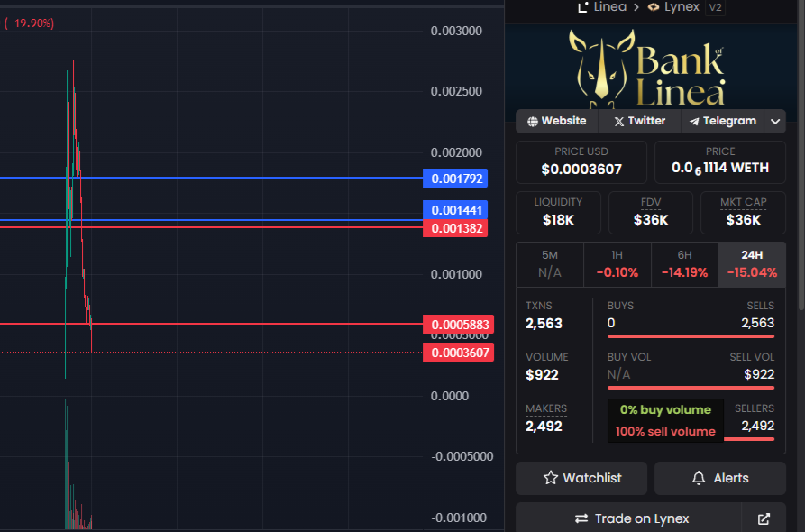Click the right panel vertical scrollbar
The image size is (805, 532).
coord(801,154)
